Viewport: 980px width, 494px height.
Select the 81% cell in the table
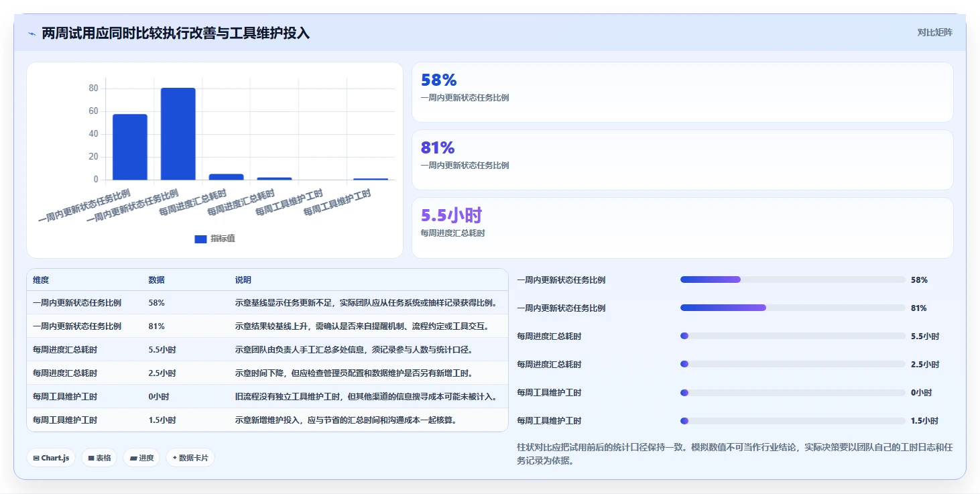(157, 326)
